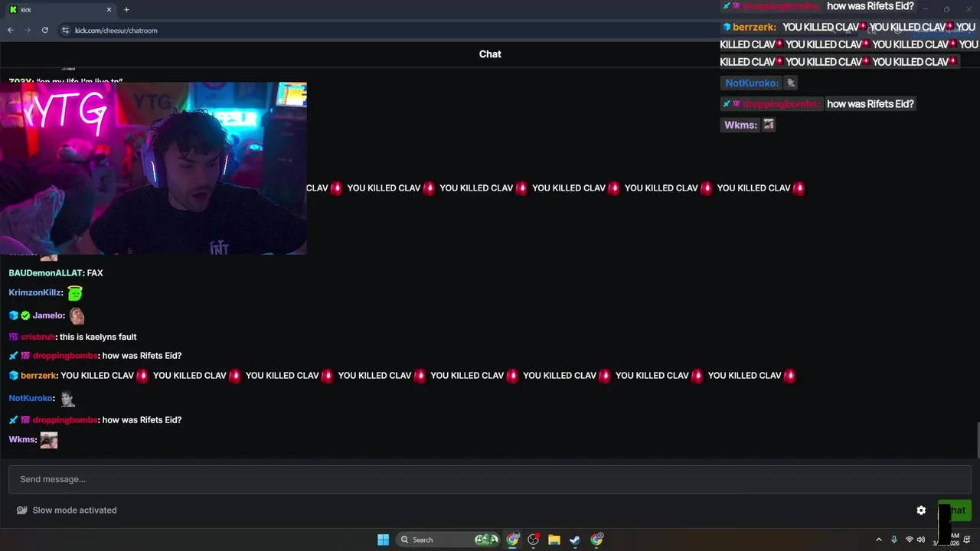Open File Explorer from taskbar
Viewport: 980px width, 551px height.
(554, 540)
